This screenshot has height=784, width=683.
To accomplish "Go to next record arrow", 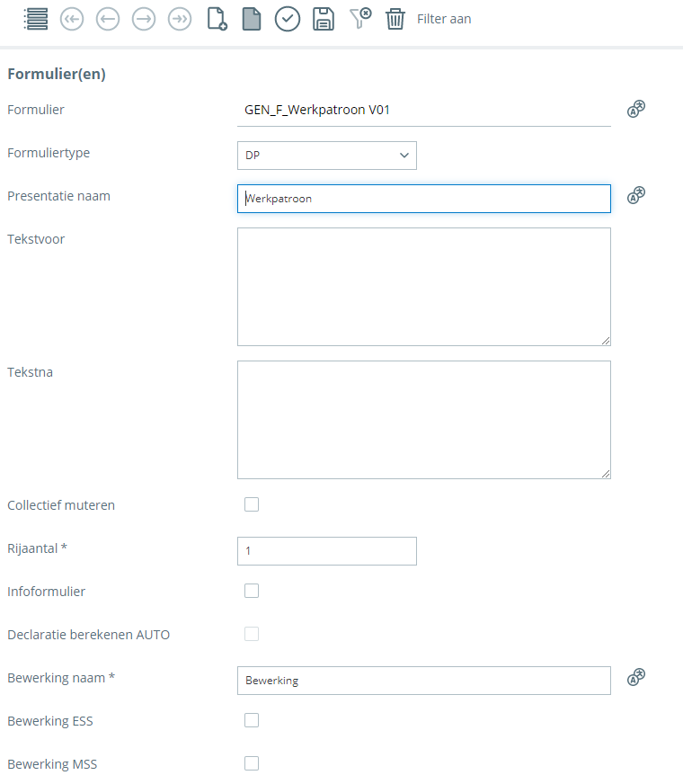I will (x=144, y=19).
